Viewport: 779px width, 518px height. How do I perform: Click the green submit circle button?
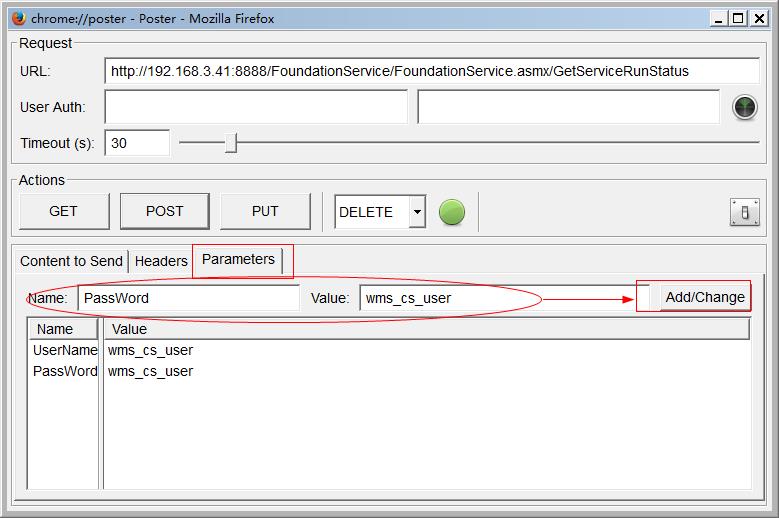pyautogui.click(x=452, y=212)
